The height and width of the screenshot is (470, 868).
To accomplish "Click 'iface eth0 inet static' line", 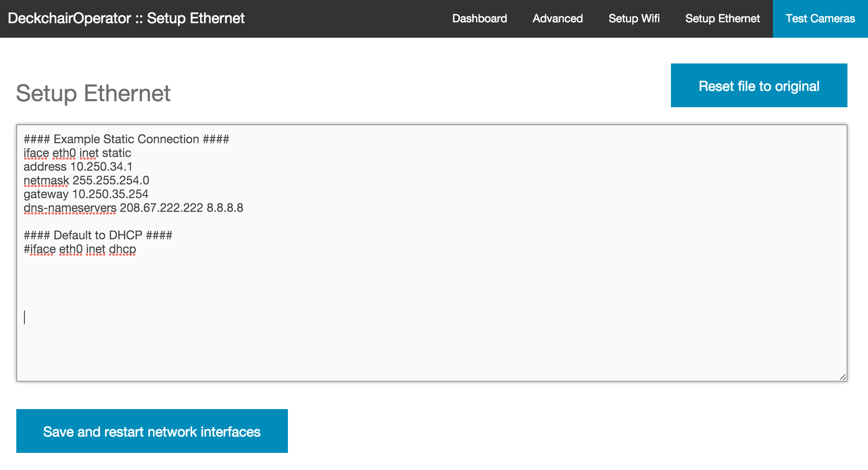I will [x=77, y=153].
